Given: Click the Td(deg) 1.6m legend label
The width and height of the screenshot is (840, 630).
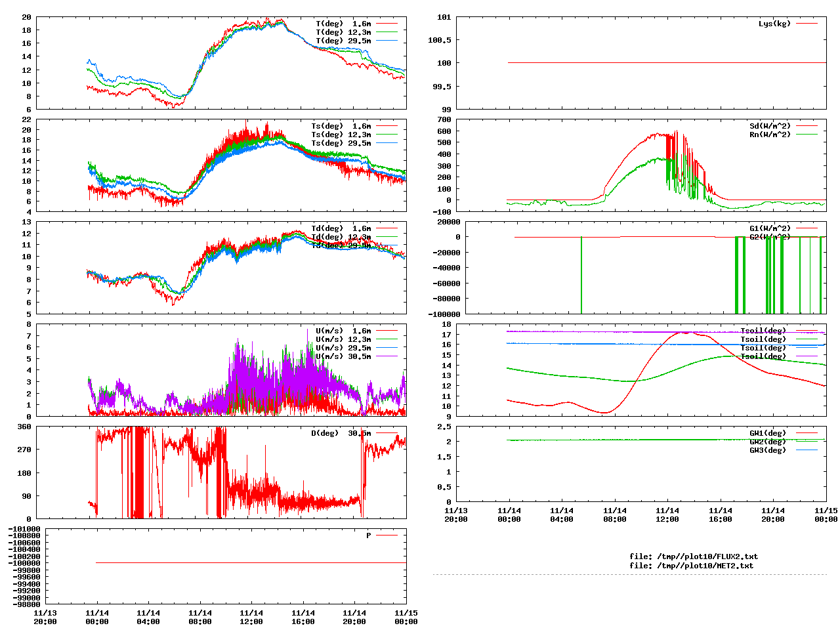Looking at the screenshot, I should [x=341, y=228].
